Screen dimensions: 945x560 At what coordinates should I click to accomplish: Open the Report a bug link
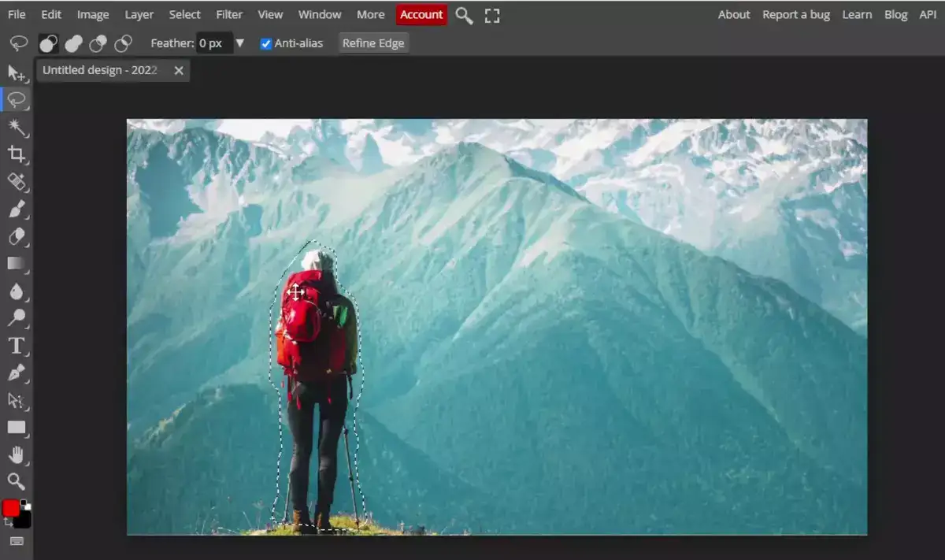click(796, 14)
